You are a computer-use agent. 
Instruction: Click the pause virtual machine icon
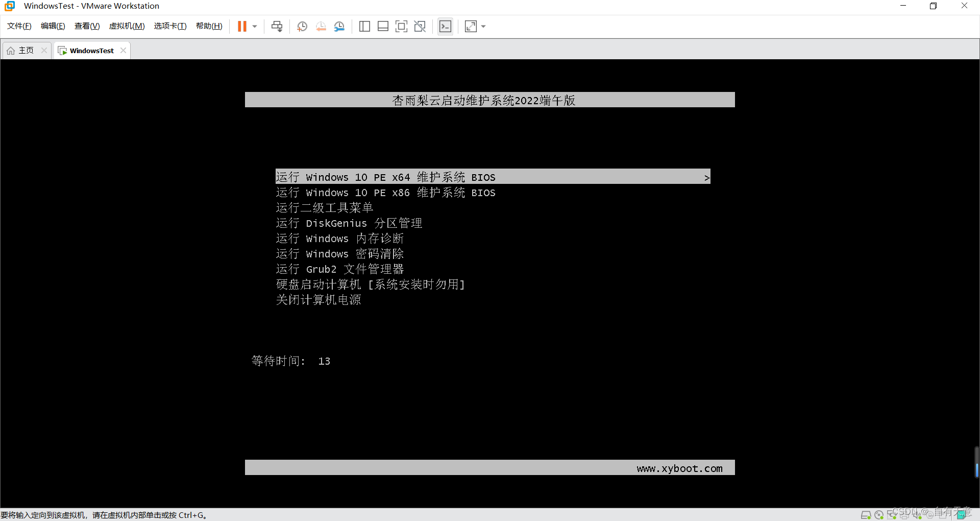(x=242, y=26)
